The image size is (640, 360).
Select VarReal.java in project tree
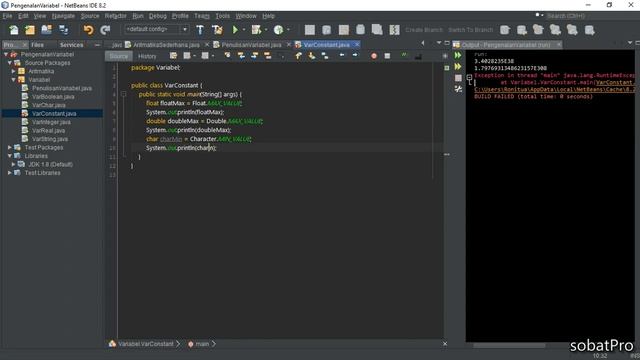[x=48, y=131]
